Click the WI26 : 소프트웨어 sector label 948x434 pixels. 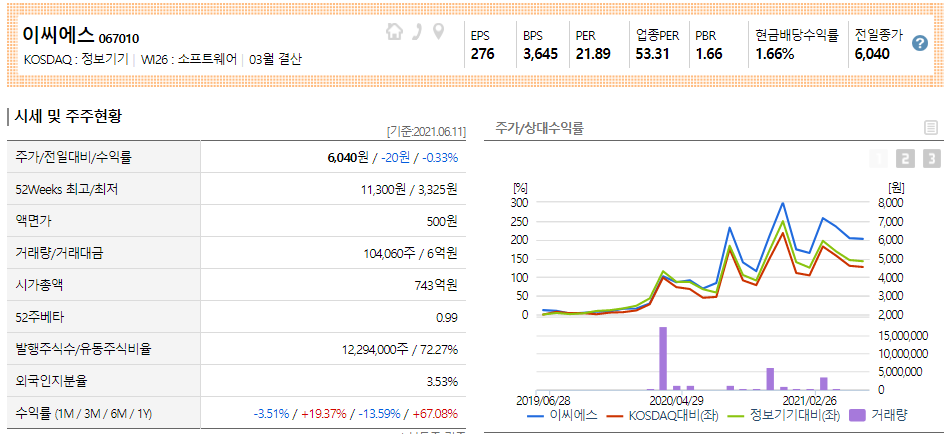(189, 60)
